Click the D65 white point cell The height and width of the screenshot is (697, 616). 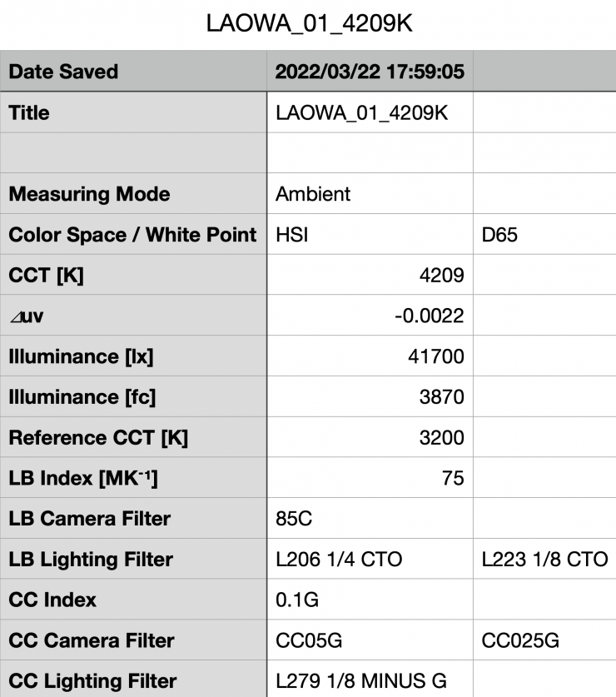click(544, 235)
